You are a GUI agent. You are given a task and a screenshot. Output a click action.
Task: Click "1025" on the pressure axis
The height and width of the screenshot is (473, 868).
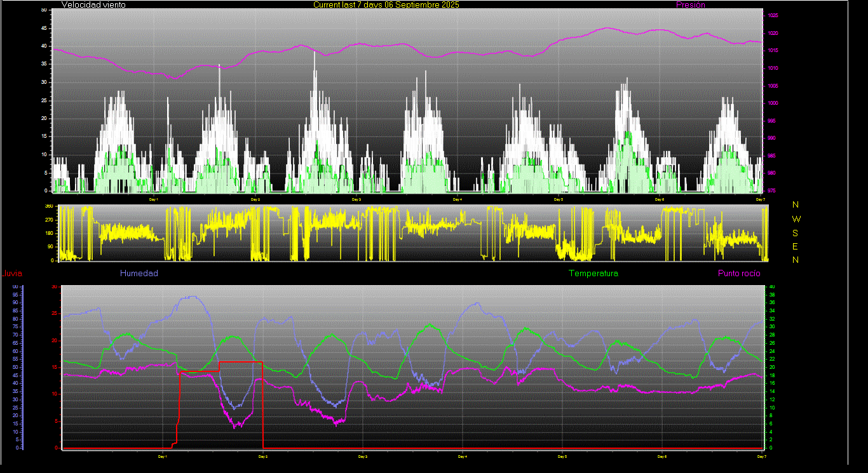773,16
